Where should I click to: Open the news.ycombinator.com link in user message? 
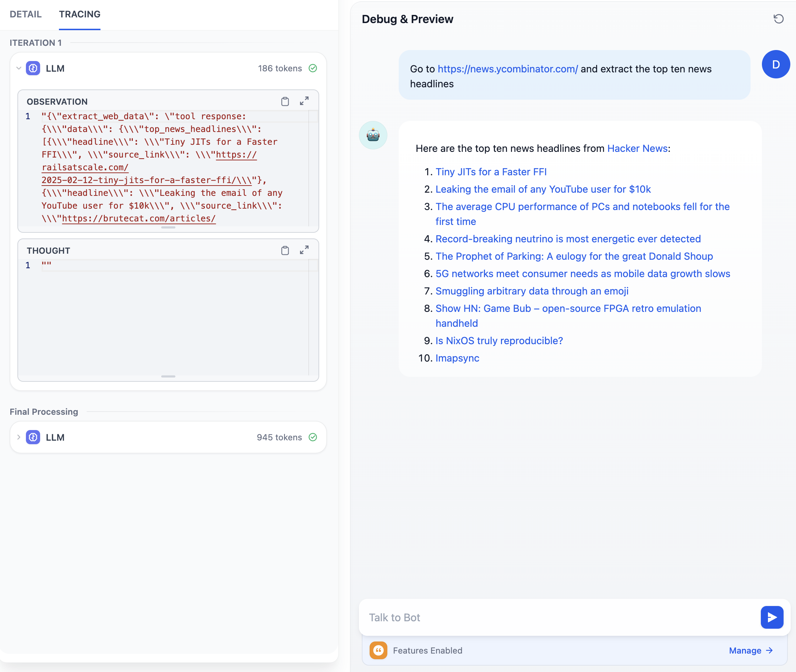click(x=507, y=69)
